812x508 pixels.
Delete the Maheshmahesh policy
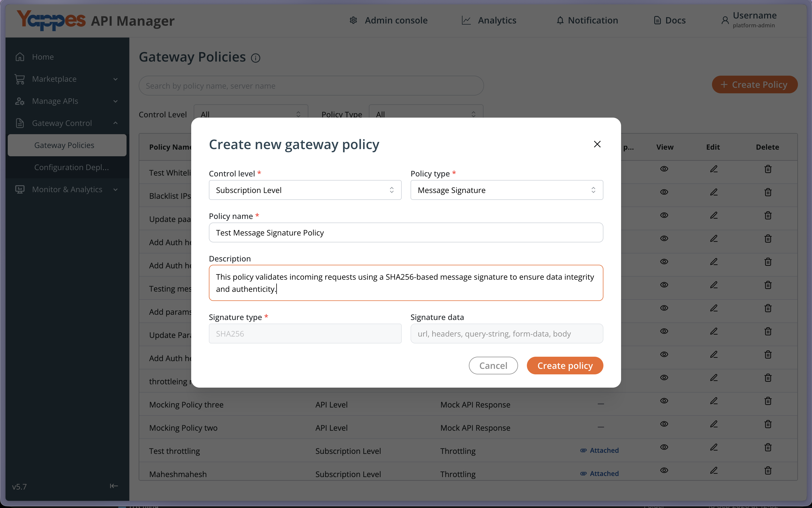point(768,470)
